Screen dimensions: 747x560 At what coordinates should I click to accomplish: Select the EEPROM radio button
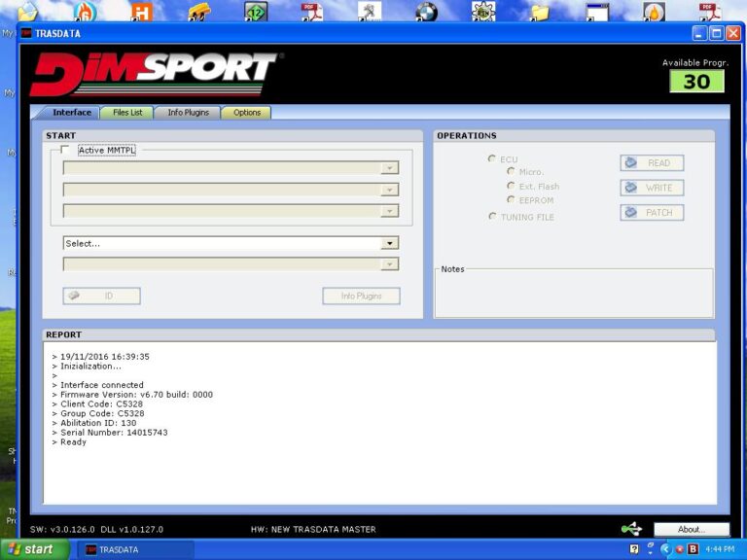[x=511, y=199]
